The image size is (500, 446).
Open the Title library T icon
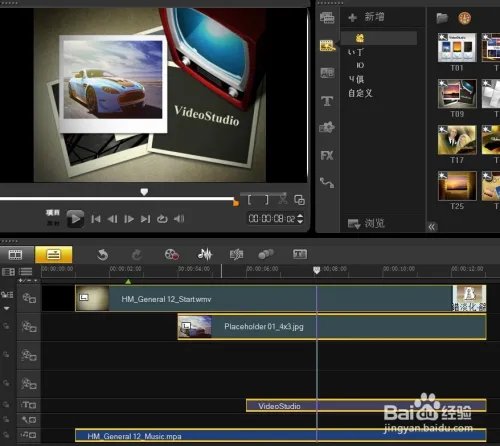pos(327,101)
